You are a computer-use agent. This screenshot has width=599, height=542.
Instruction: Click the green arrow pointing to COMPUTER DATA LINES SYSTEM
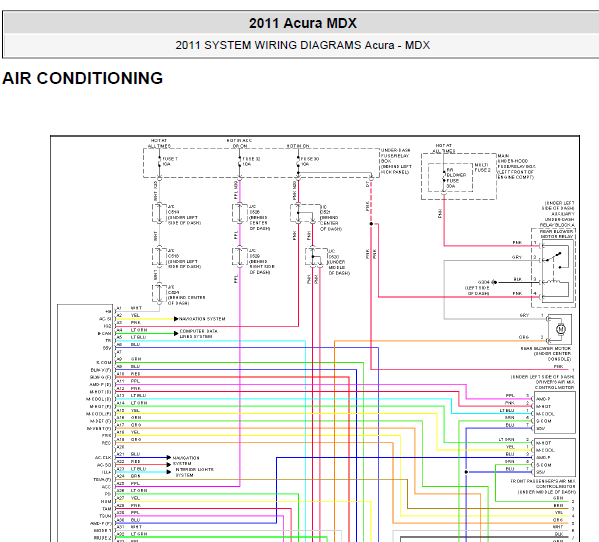(x=176, y=333)
